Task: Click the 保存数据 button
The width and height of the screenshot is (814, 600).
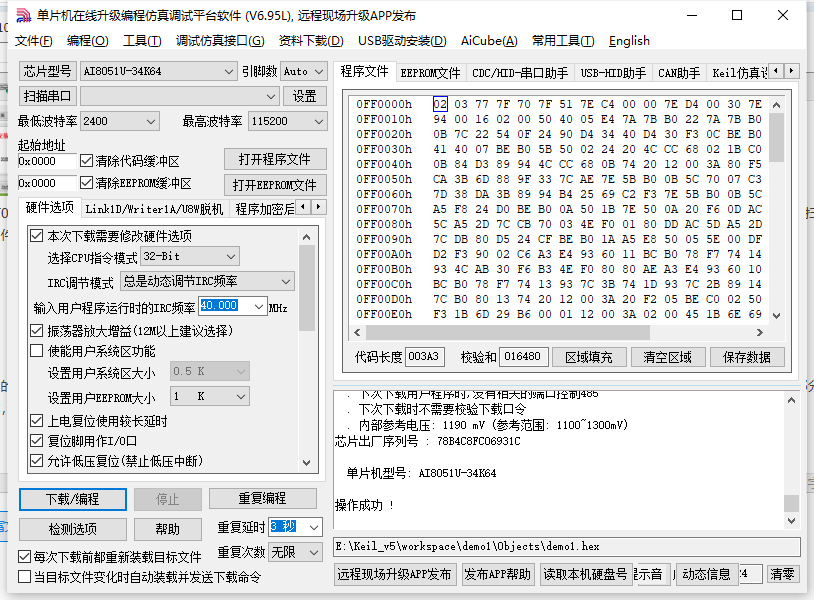Action: 747,357
